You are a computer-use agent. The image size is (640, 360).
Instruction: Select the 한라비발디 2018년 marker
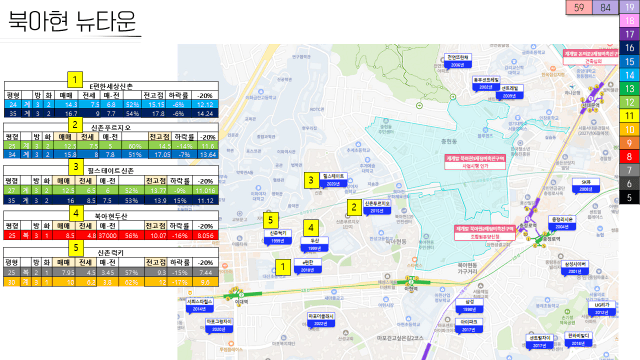(x=579, y=339)
